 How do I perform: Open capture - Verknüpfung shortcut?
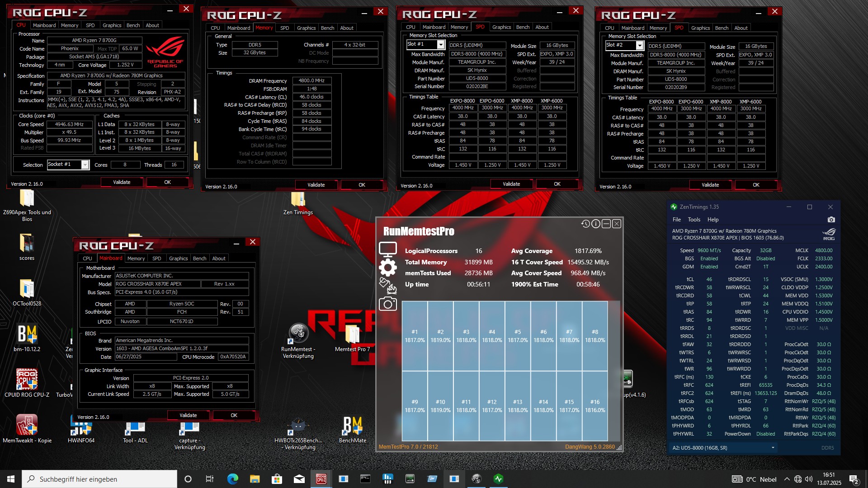click(189, 435)
